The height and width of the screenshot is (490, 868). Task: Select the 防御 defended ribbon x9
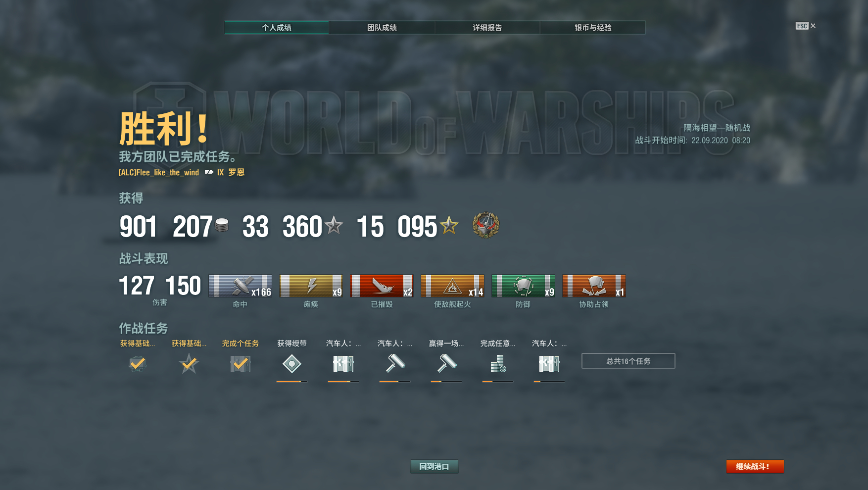point(523,286)
